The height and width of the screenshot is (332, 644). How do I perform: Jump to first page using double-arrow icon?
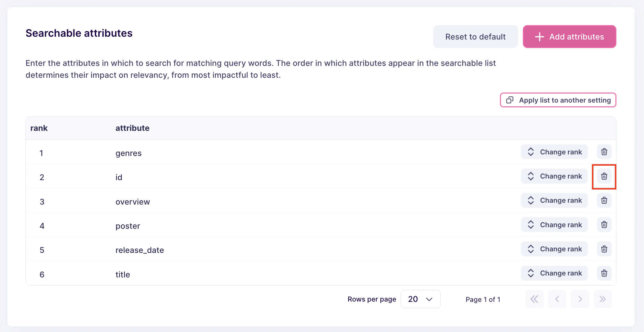(x=534, y=299)
